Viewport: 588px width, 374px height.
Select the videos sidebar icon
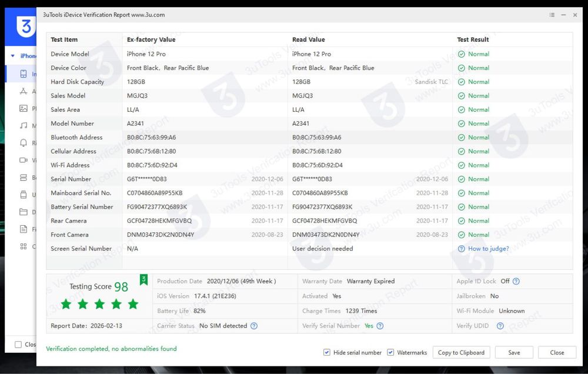pos(24,160)
